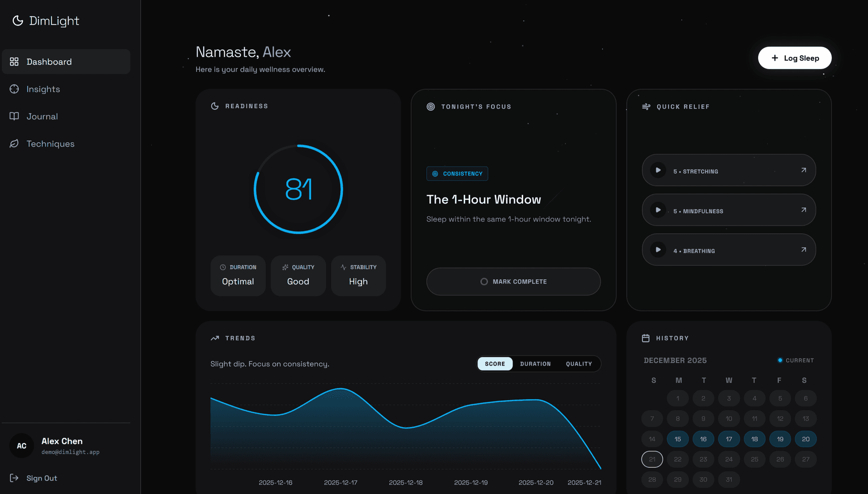Play the 5-minute Stretching session
868x494 pixels.
click(x=658, y=170)
